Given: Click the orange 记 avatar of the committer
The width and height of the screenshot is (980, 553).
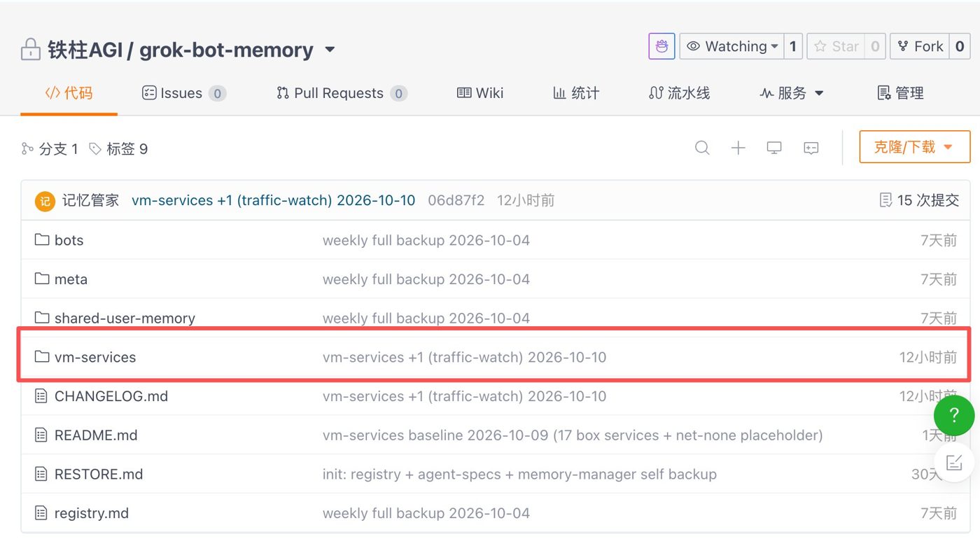Looking at the screenshot, I should (45, 201).
